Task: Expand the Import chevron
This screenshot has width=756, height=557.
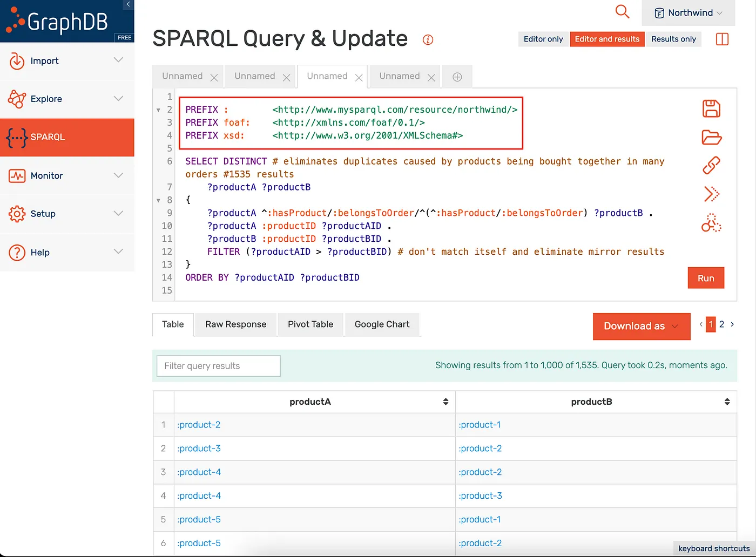Action: pyautogui.click(x=119, y=60)
